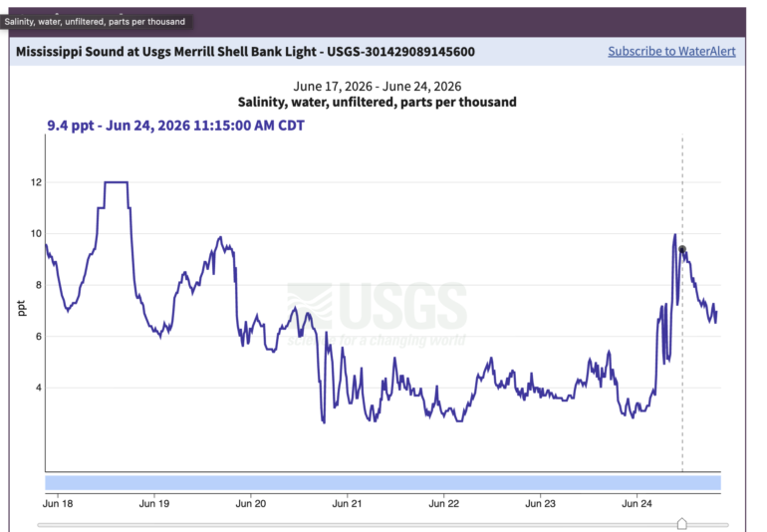Click the 12 value on the y-axis
The width and height of the screenshot is (767, 532).
pos(36,182)
